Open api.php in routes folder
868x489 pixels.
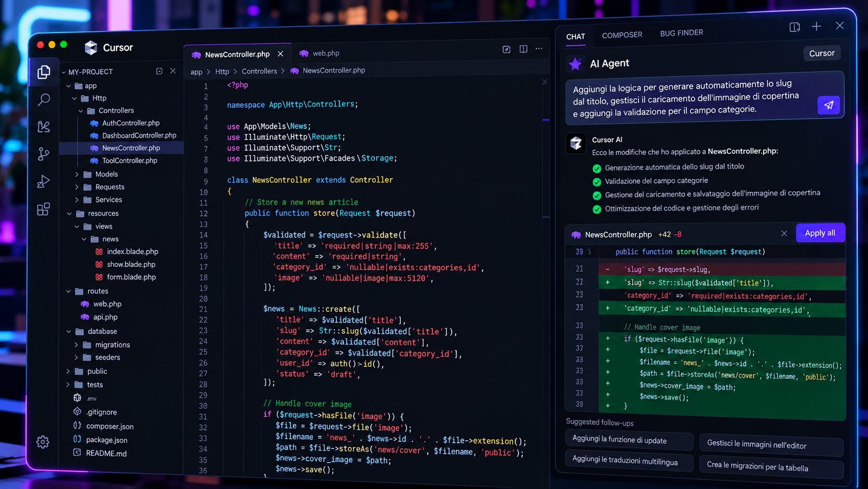pos(105,317)
